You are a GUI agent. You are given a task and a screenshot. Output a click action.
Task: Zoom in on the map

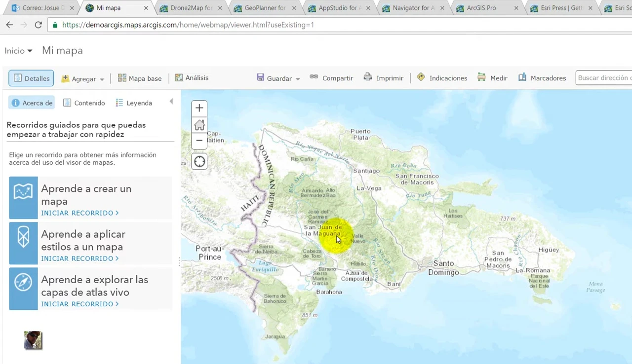pos(199,108)
